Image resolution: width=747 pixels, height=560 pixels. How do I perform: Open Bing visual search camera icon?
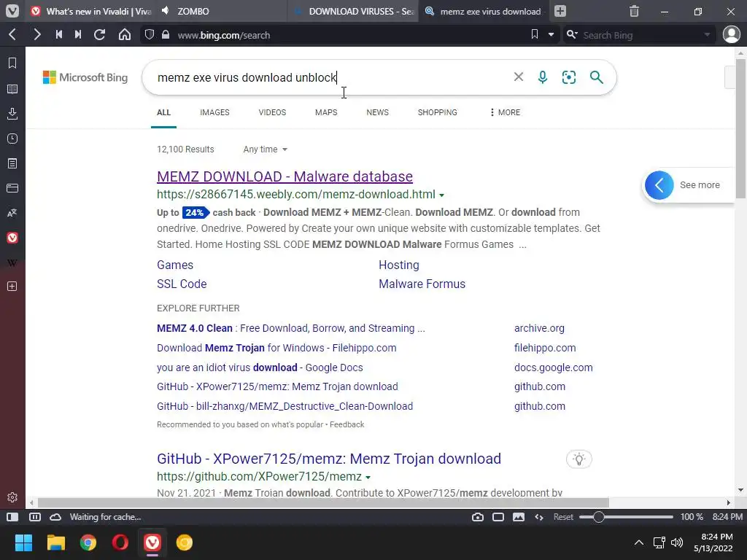tap(569, 77)
